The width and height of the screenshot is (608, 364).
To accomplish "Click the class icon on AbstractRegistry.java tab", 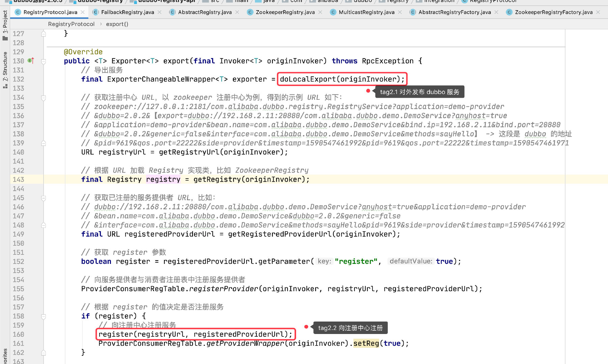I will coord(172,12).
